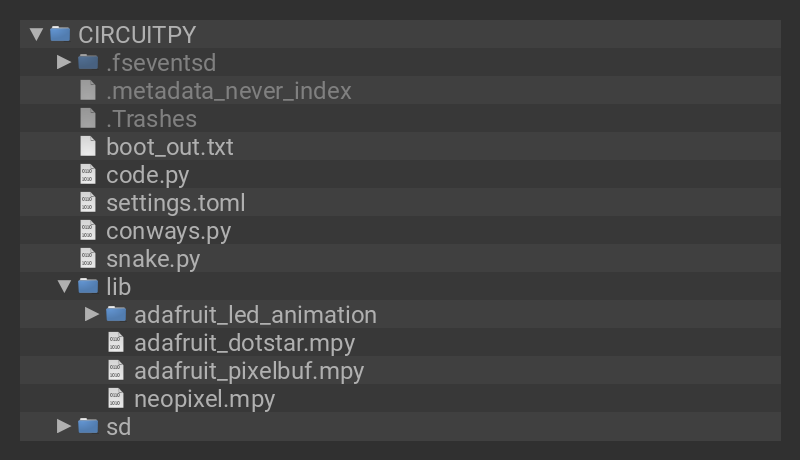Click the boot_out.txt file icon
Viewport: 800px width, 460px height.
(x=88, y=147)
